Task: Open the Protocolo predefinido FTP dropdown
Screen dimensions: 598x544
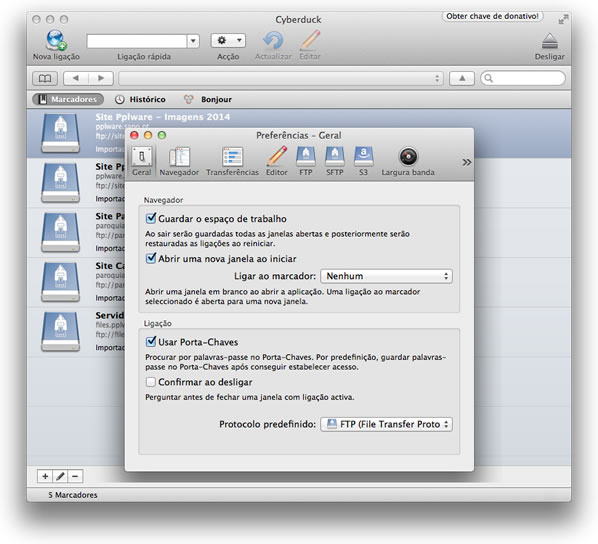Action: [x=386, y=424]
